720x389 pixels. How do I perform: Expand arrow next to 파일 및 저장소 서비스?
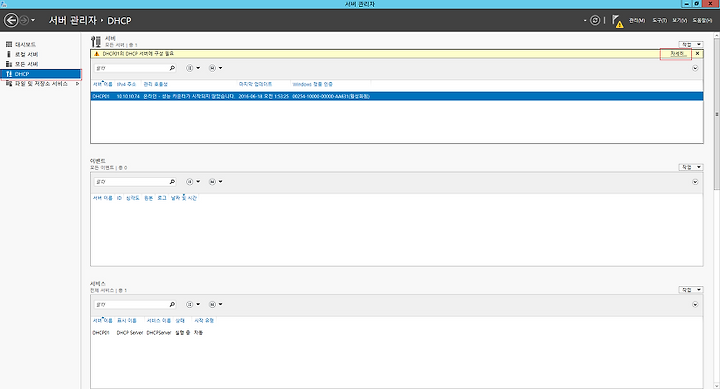point(77,84)
